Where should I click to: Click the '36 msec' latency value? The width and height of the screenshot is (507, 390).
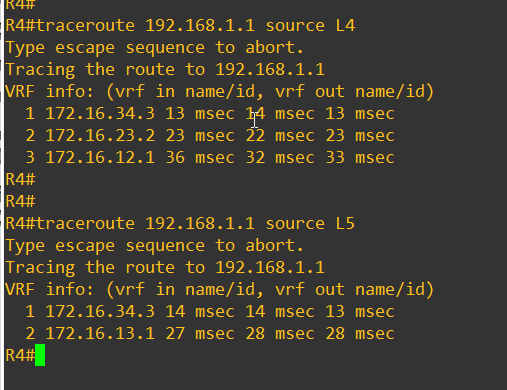tap(200, 157)
